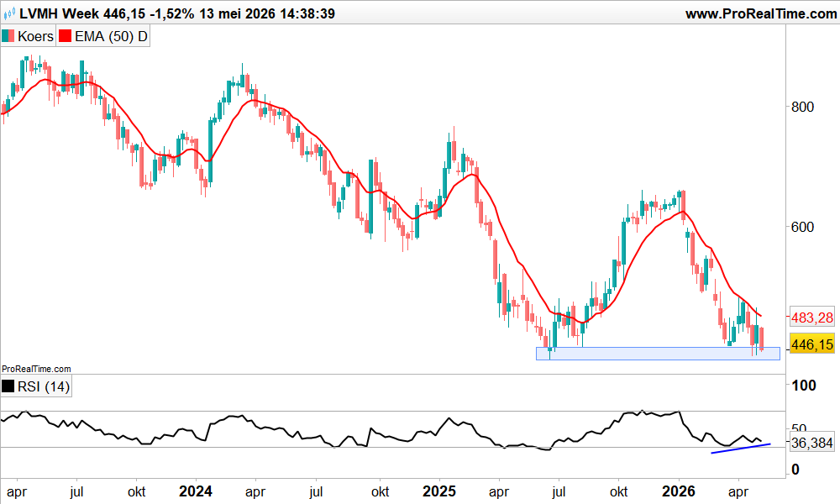
Task: Click the 800 price axis label
Action: (802, 108)
